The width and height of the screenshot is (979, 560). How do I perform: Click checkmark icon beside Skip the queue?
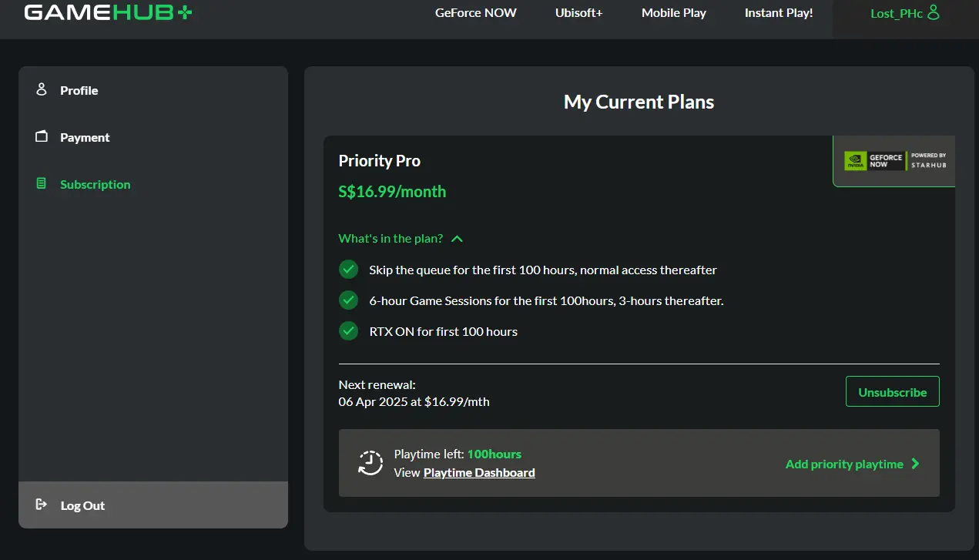(x=348, y=270)
